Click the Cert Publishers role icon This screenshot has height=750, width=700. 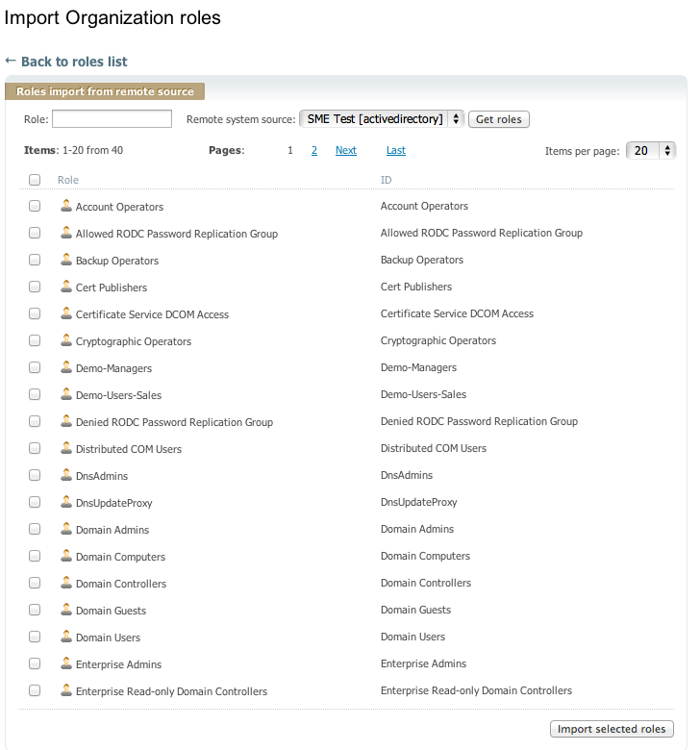point(66,287)
